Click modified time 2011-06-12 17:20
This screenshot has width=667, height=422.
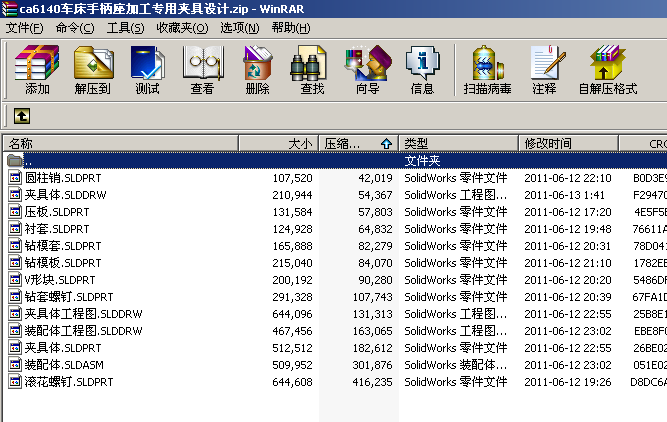tap(568, 212)
